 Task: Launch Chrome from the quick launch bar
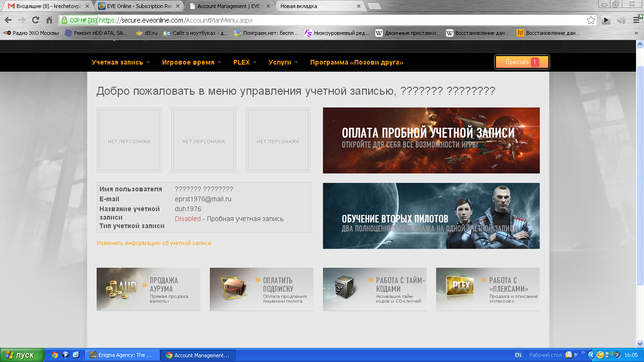55,355
